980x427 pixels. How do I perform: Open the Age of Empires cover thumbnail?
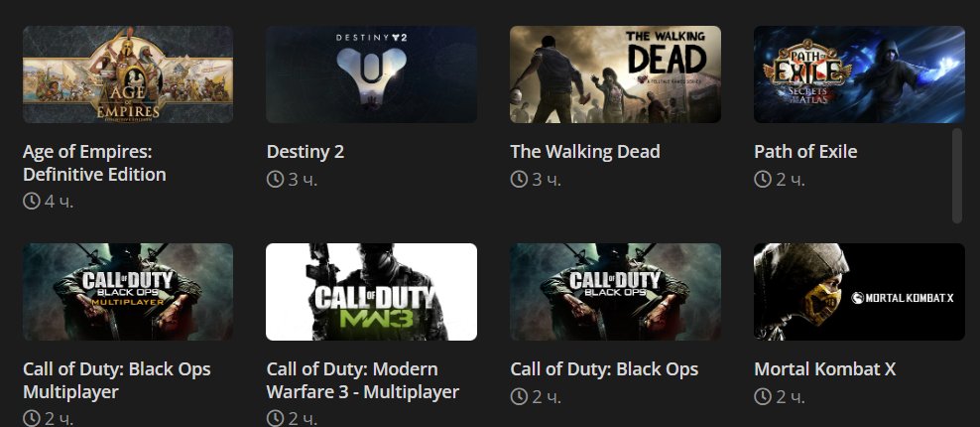click(x=128, y=74)
